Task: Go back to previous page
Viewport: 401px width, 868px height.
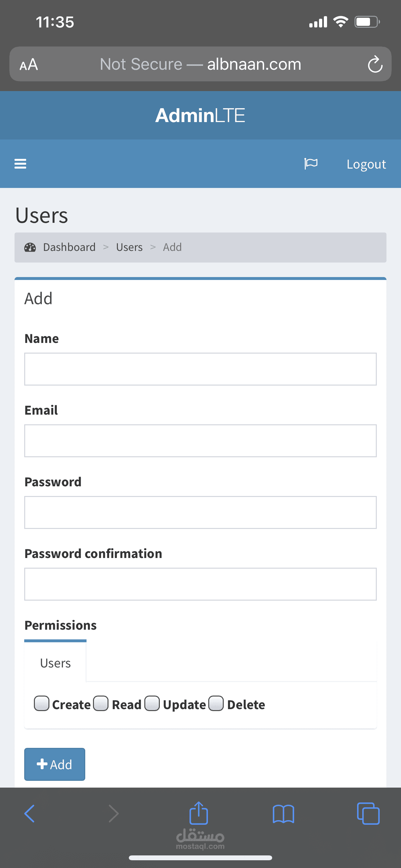Action: tap(30, 813)
